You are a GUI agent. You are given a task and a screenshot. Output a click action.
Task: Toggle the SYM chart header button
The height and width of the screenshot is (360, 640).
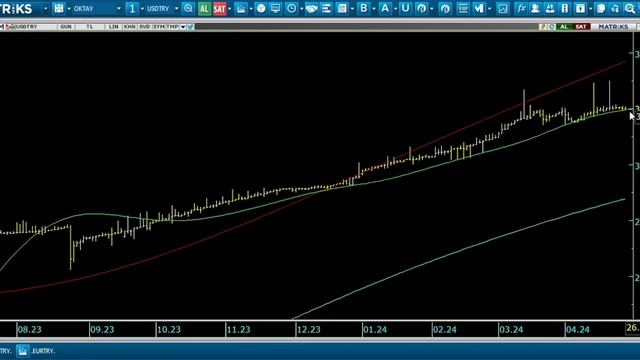click(158, 27)
